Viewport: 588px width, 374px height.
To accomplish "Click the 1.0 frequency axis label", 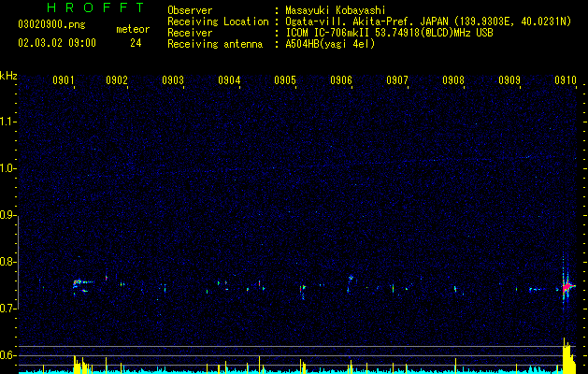I will [x=7, y=168].
